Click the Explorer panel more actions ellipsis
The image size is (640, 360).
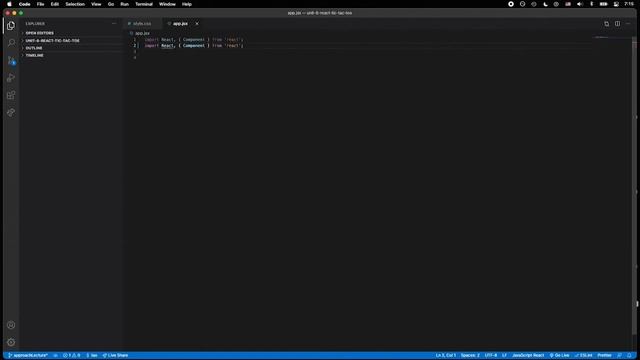coord(114,24)
